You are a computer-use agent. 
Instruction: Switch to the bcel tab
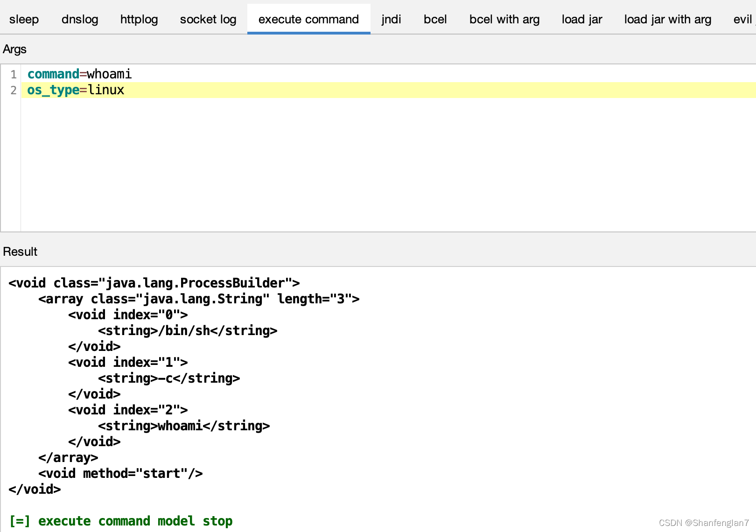pos(435,19)
